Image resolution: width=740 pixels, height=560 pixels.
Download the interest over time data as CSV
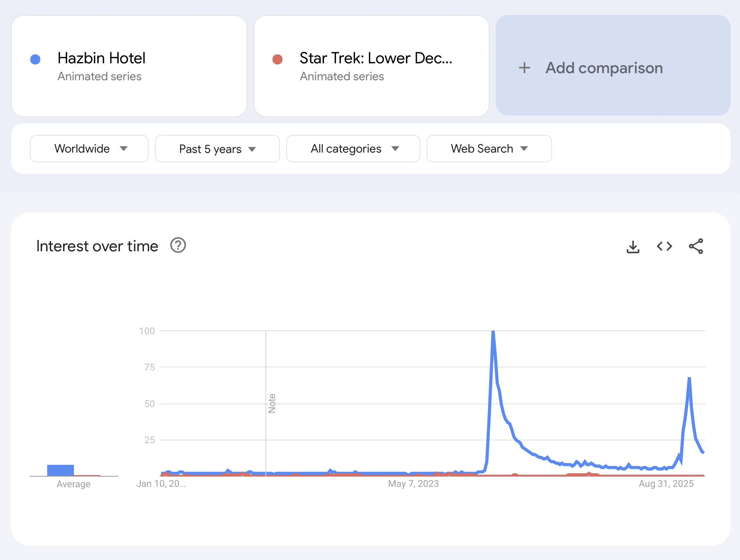coord(633,247)
